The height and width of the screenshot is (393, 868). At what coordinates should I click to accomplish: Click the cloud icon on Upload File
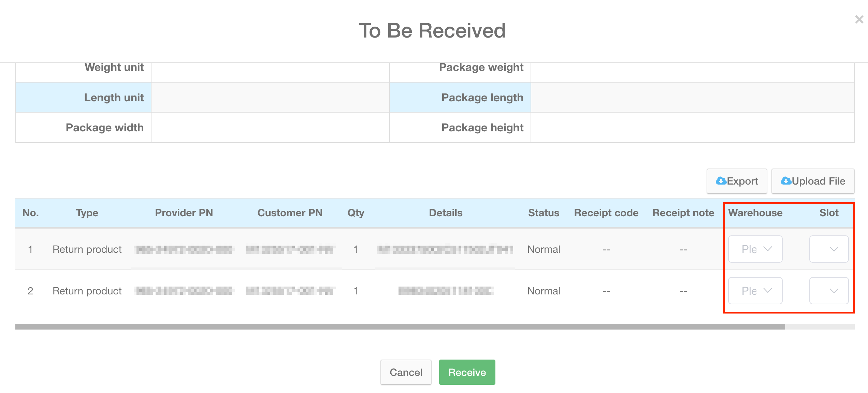click(x=786, y=181)
